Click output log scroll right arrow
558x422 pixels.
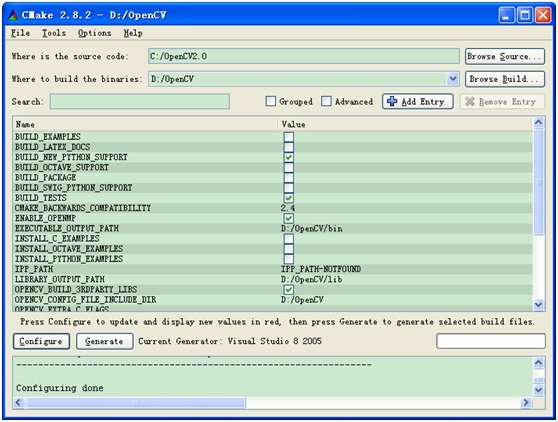[526, 403]
